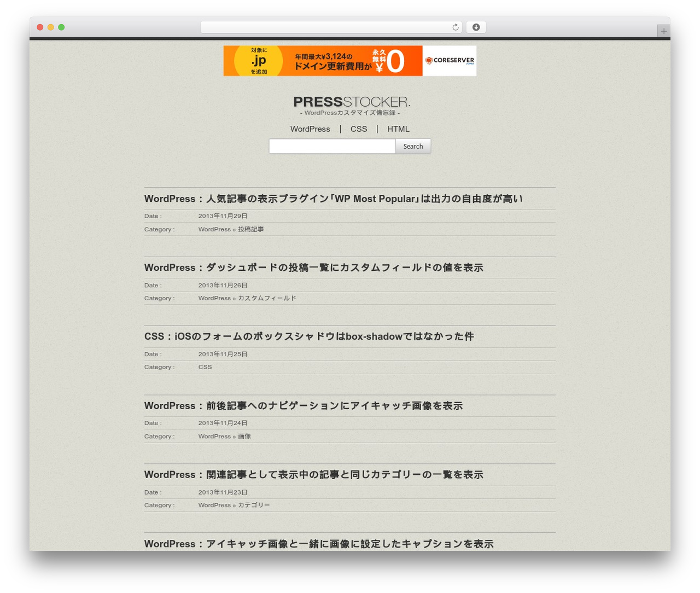Screen dimensions: 700x593
Task: Select the カテゴリー category link
Action: coord(254,505)
